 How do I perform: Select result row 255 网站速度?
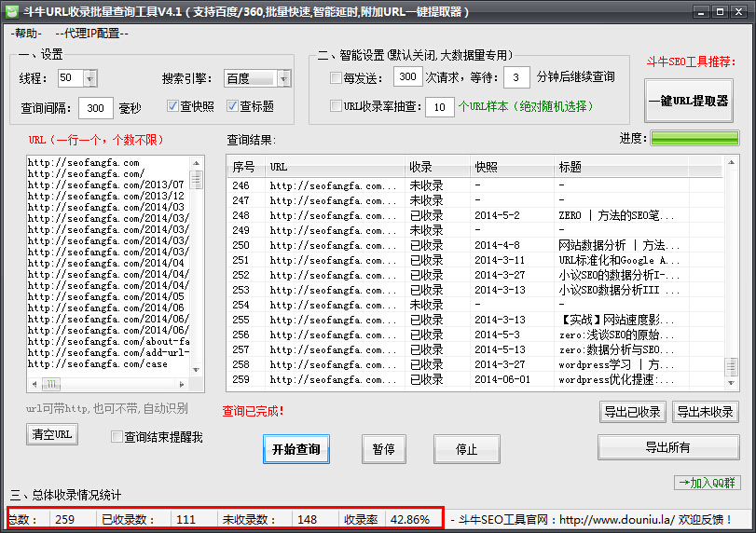pos(475,320)
